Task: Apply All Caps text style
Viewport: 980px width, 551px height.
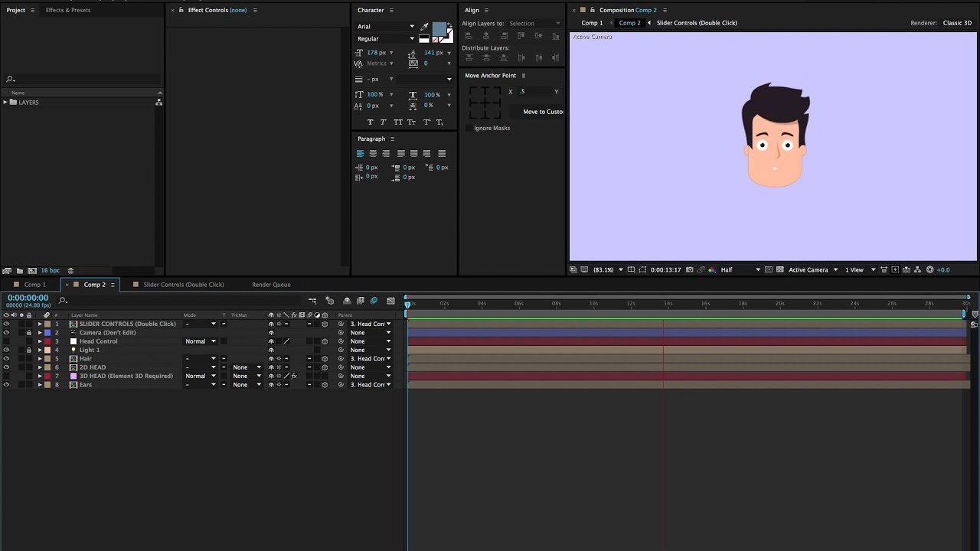Action: pos(398,122)
